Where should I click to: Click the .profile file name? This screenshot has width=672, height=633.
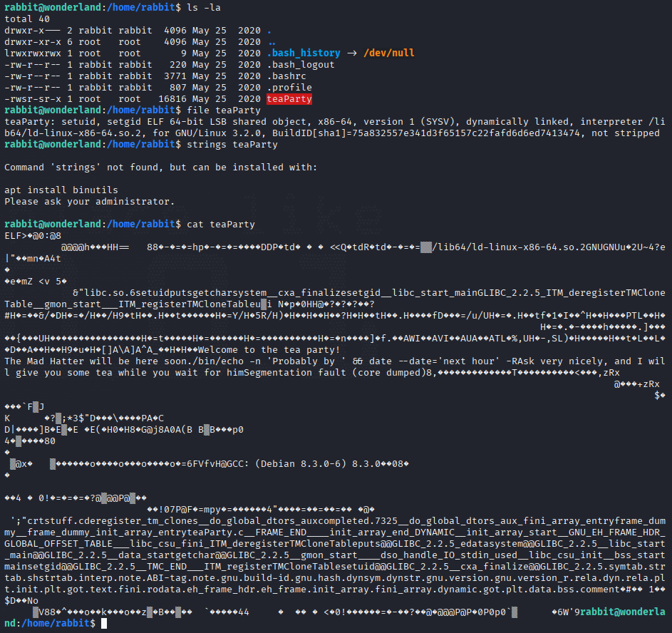click(289, 88)
